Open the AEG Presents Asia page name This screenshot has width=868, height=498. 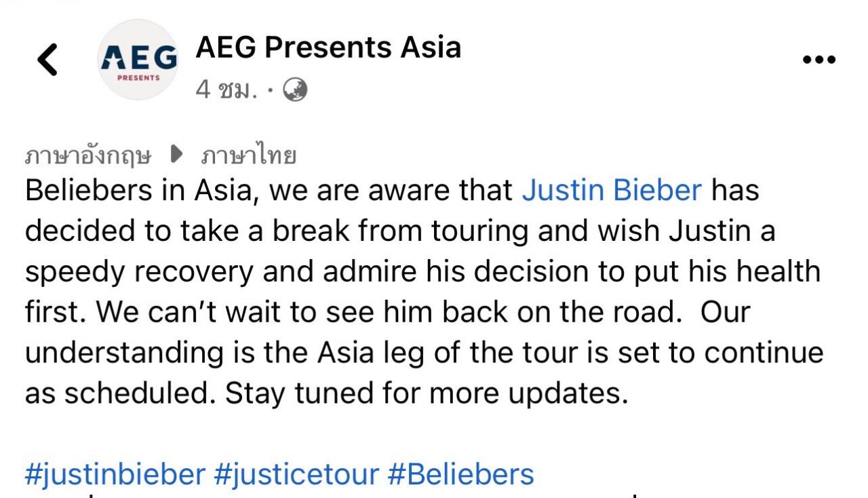pos(328,47)
